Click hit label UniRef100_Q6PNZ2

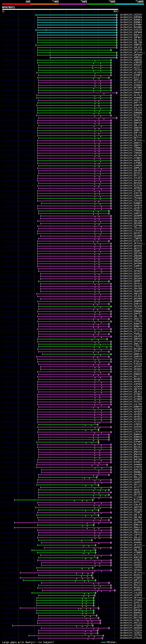point(131,548)
